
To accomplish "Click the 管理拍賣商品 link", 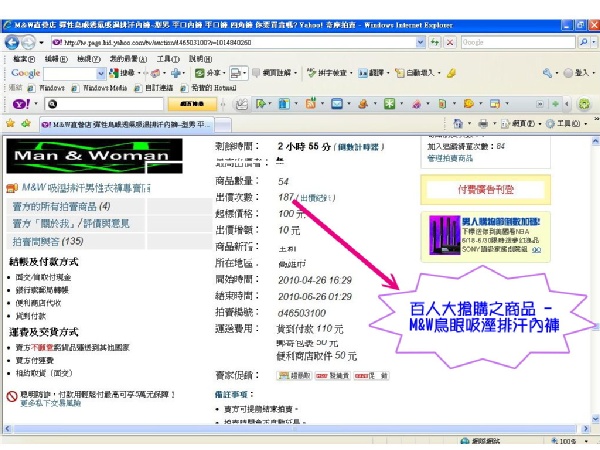I will pyautogui.click(x=450, y=158).
